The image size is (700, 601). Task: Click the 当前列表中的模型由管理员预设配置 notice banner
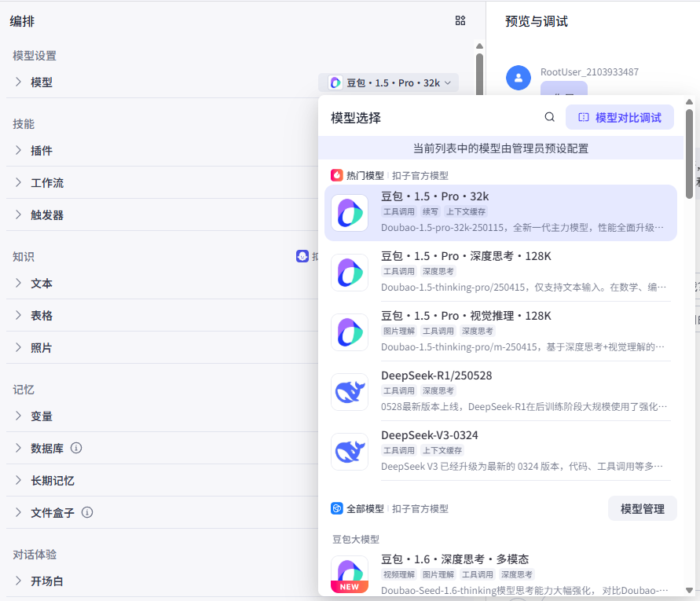[x=500, y=148]
